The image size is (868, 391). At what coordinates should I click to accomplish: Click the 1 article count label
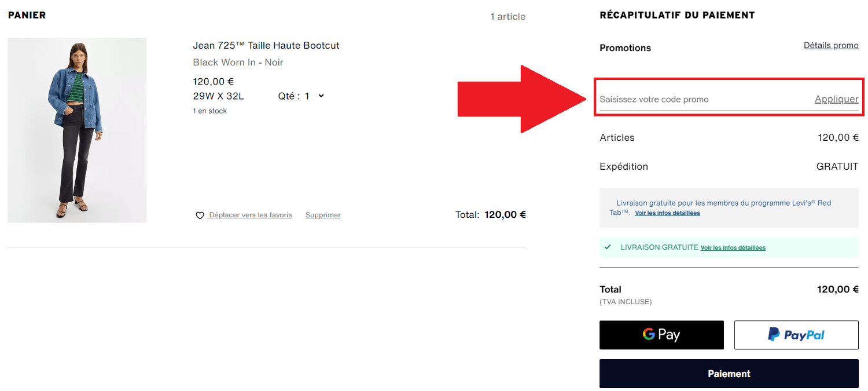507,16
